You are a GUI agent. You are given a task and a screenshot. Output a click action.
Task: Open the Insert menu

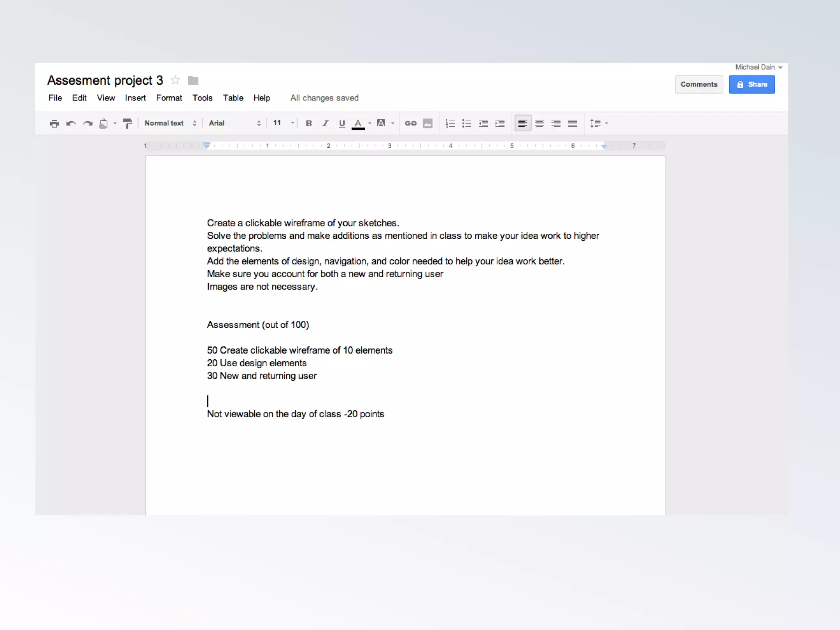135,98
